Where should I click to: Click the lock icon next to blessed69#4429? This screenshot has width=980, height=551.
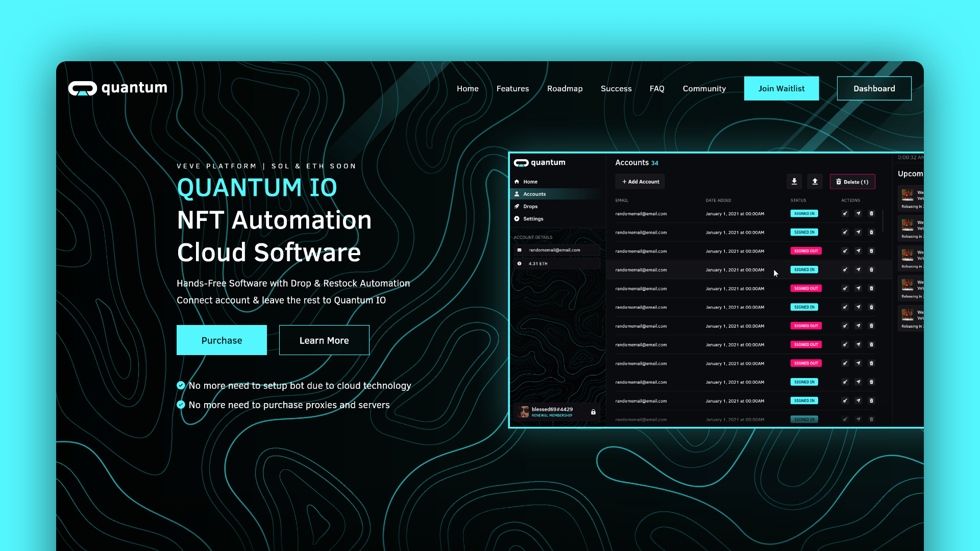(x=594, y=412)
